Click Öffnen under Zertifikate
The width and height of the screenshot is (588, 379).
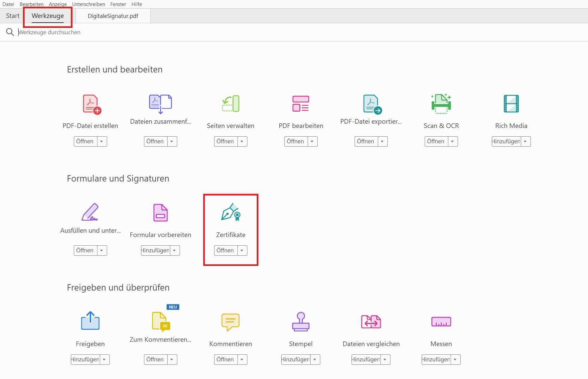coord(225,250)
